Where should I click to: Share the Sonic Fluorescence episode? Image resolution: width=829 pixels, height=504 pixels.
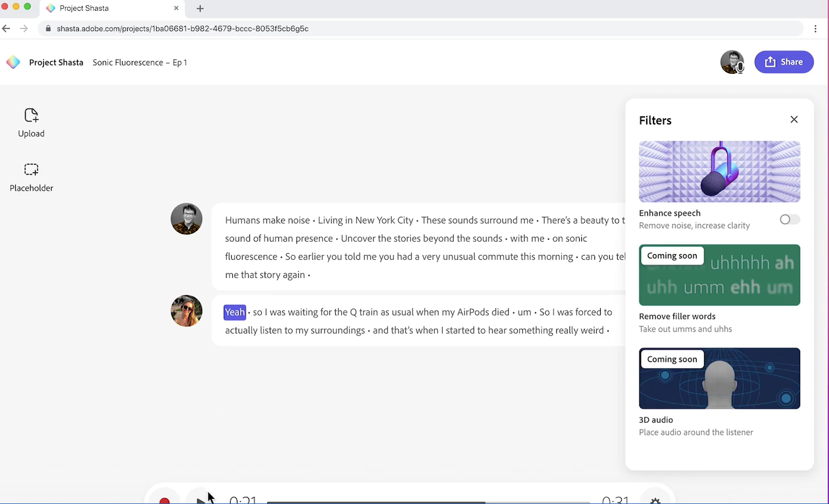[x=784, y=62]
